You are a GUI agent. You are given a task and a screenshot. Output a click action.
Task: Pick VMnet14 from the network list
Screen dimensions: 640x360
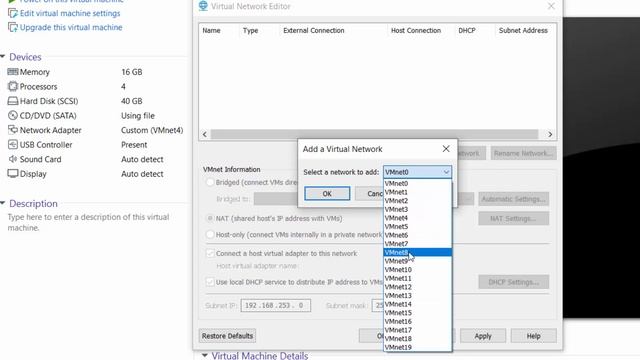(417, 304)
